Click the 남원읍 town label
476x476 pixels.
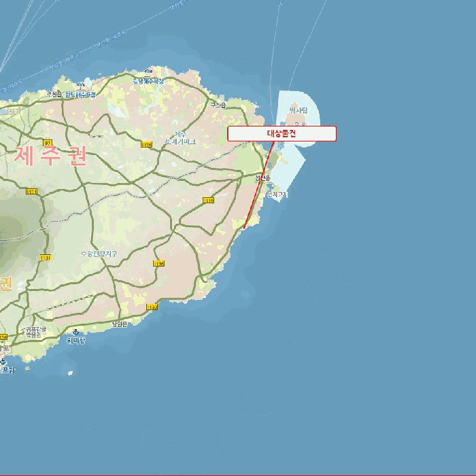(x=120, y=324)
